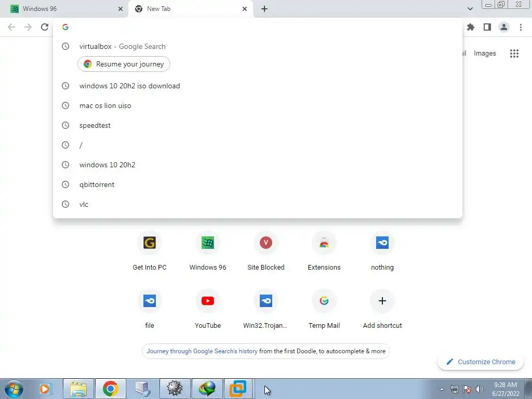Toggle the side panel icon
This screenshot has height=399, width=532.
point(487,27)
